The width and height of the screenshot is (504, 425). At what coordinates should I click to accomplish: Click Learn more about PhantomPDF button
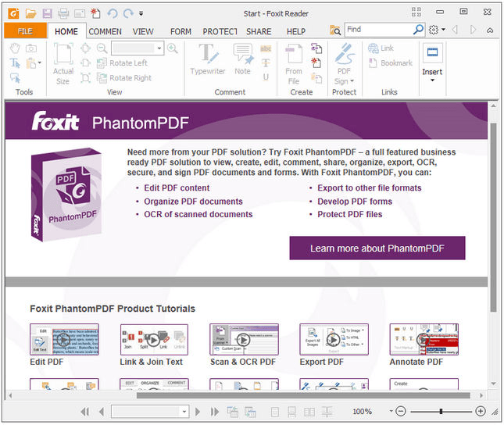[x=377, y=248]
